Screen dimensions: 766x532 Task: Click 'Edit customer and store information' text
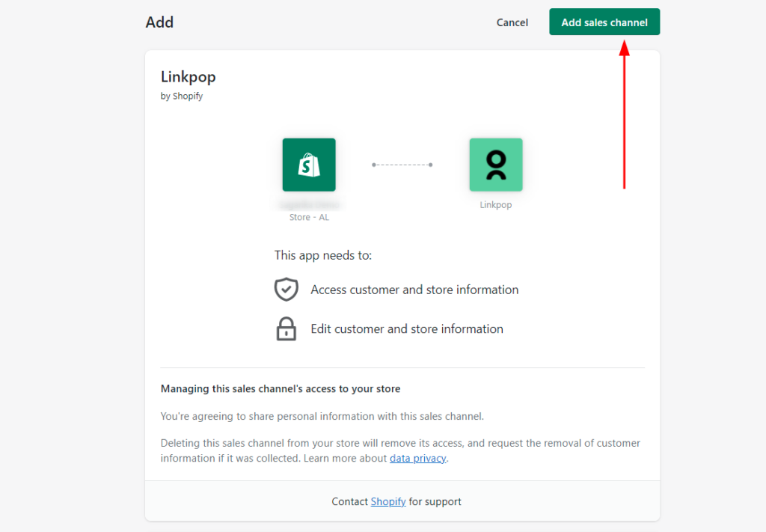click(407, 328)
